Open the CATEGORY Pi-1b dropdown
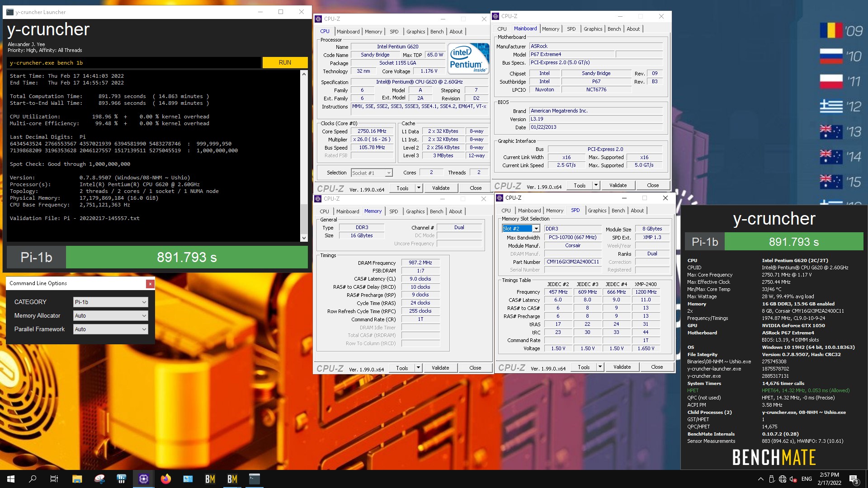 point(111,302)
